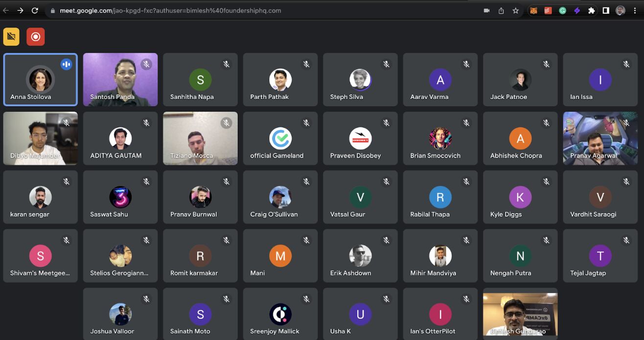This screenshot has height=340, width=644.
Task: Click the red record button
Action: (x=35, y=37)
